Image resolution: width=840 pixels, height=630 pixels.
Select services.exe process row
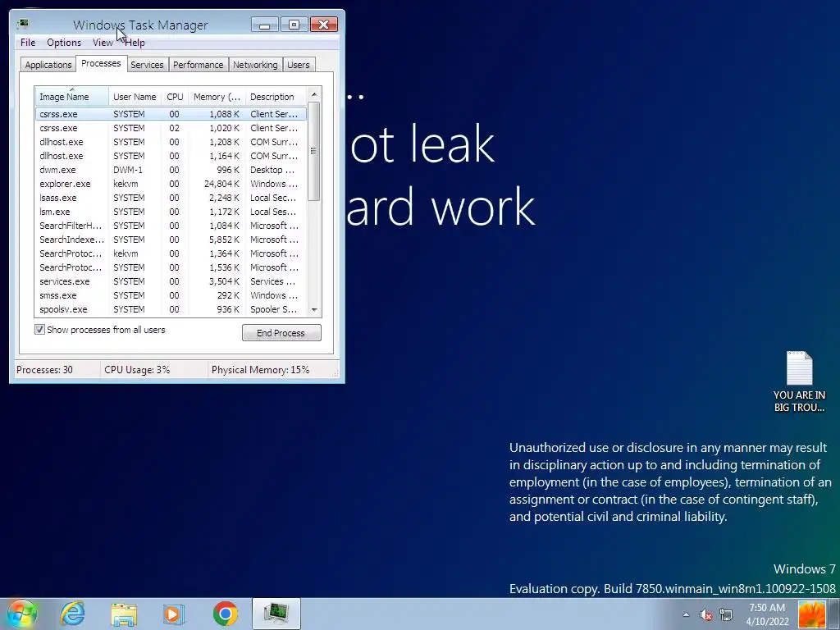[x=171, y=281]
